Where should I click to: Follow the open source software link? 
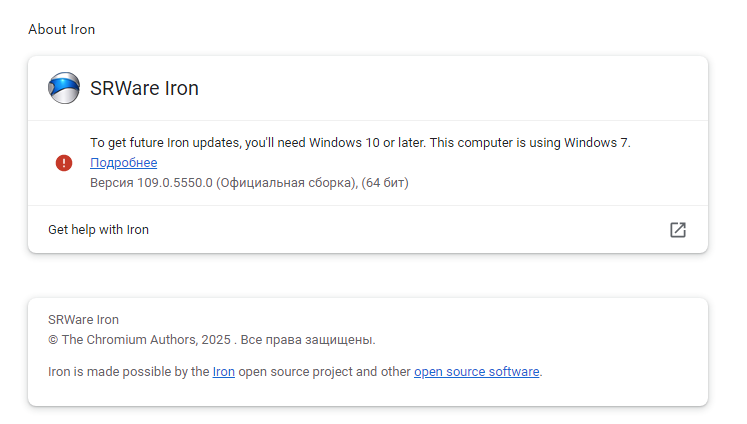coord(476,372)
